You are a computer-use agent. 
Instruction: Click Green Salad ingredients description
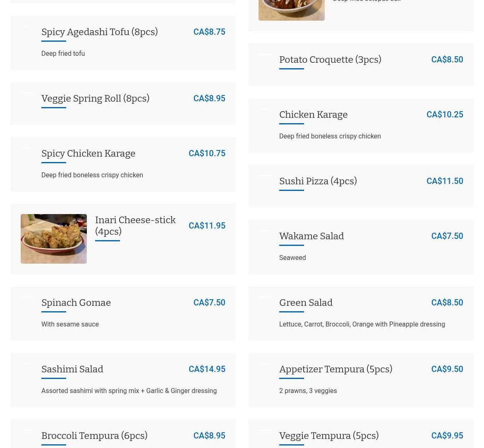tap(362, 324)
